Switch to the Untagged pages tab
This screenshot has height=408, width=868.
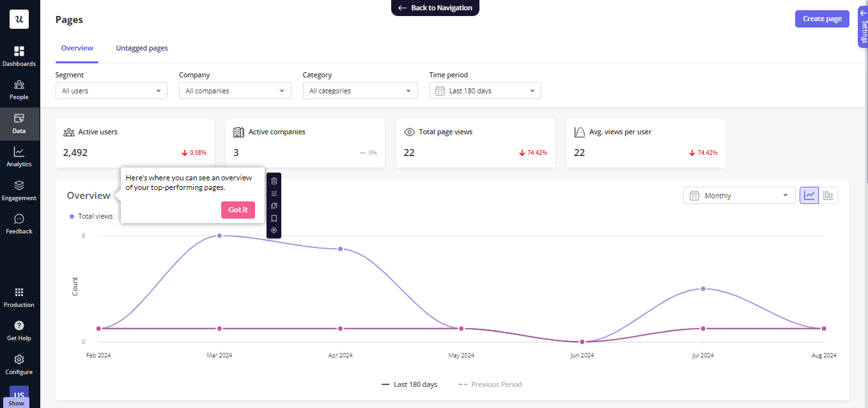point(142,48)
